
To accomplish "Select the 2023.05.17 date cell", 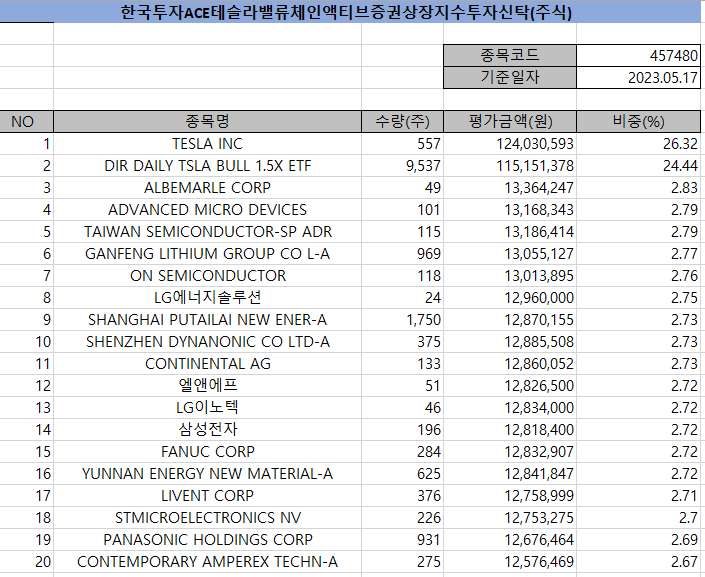I will [x=638, y=77].
